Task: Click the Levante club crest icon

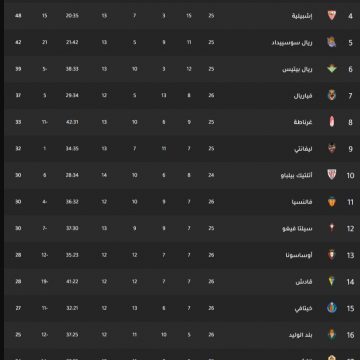Action: coord(332,148)
